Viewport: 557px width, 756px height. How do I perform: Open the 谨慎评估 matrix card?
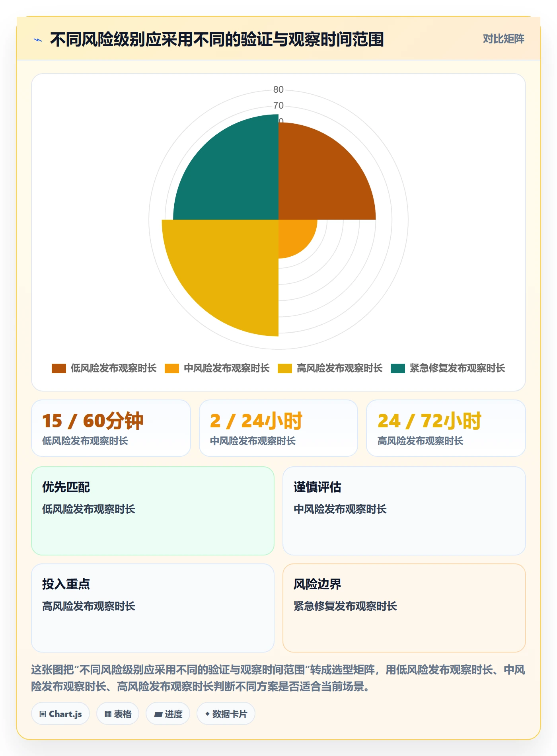point(404,511)
